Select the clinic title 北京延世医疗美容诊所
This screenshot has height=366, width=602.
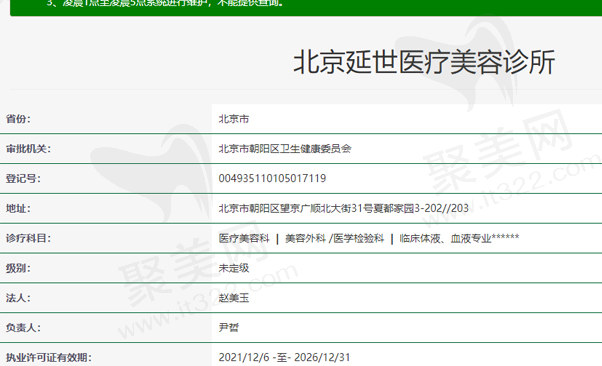424,62
